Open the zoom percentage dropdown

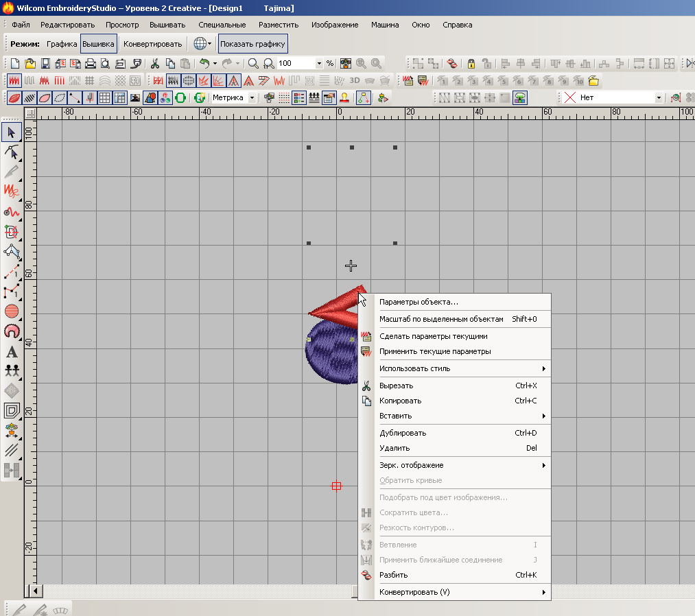coord(319,63)
